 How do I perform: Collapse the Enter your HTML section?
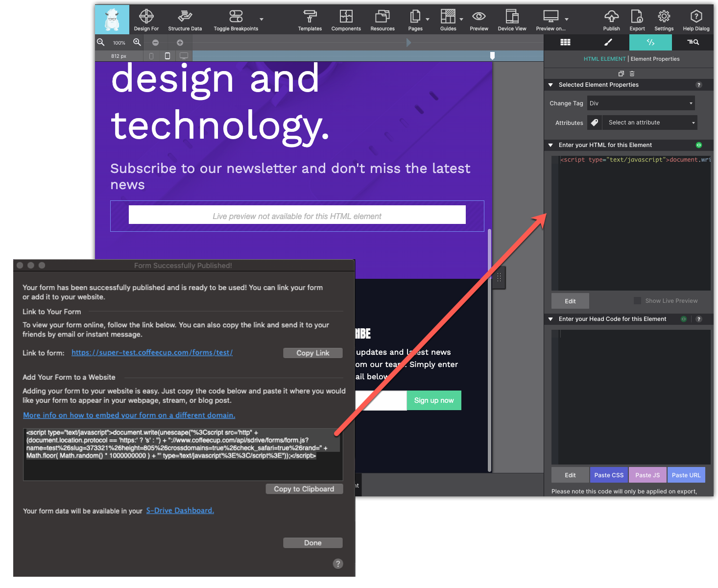[x=550, y=145]
